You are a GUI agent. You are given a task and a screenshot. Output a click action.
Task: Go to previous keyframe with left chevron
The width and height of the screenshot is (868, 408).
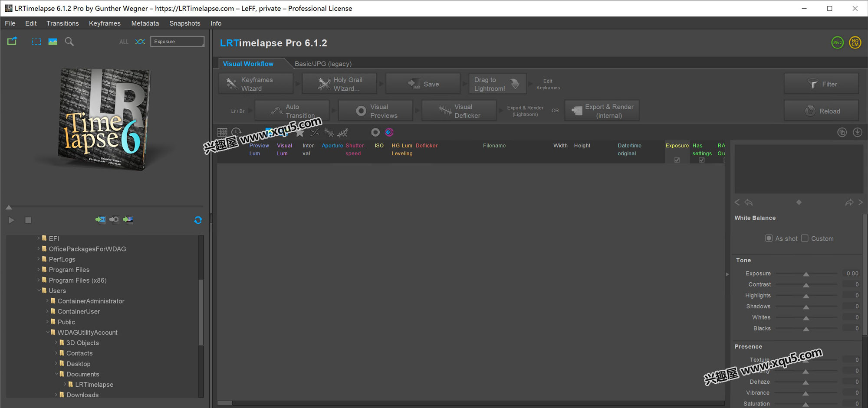point(737,202)
